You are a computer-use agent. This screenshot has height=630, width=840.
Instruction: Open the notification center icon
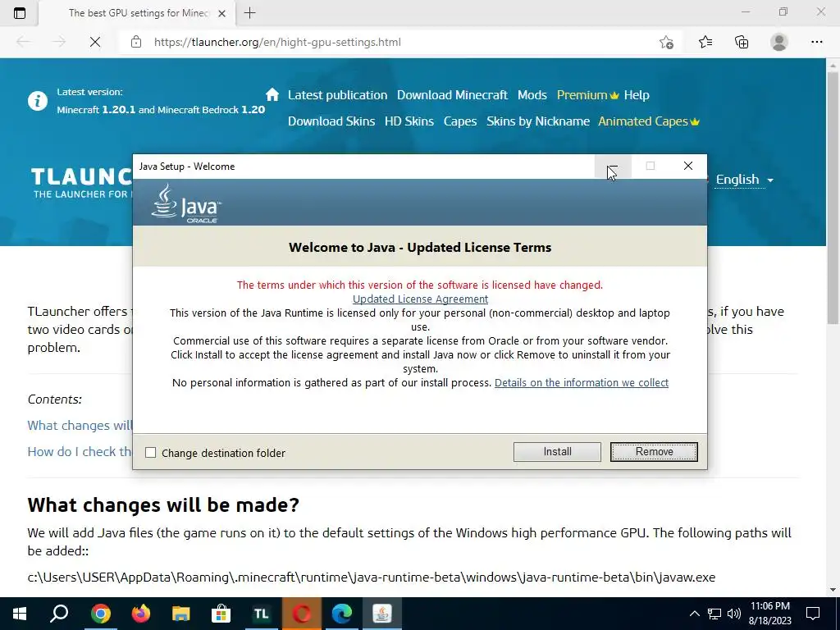coord(813,614)
